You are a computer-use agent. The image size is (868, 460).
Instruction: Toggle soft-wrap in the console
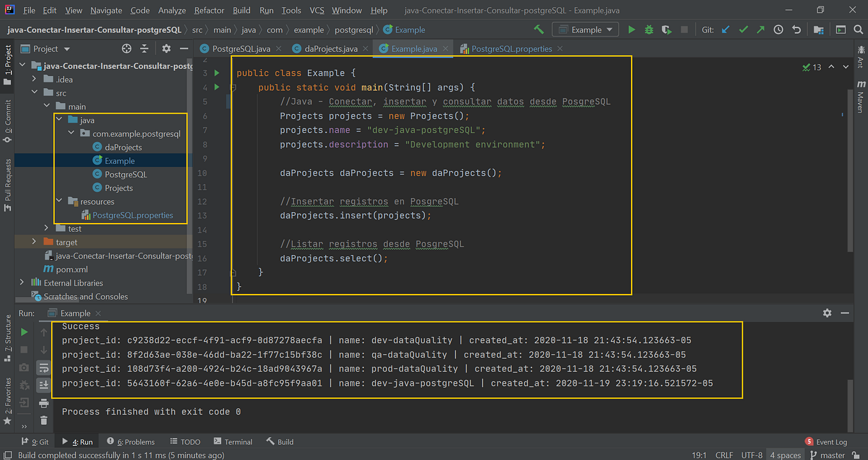pos(43,367)
